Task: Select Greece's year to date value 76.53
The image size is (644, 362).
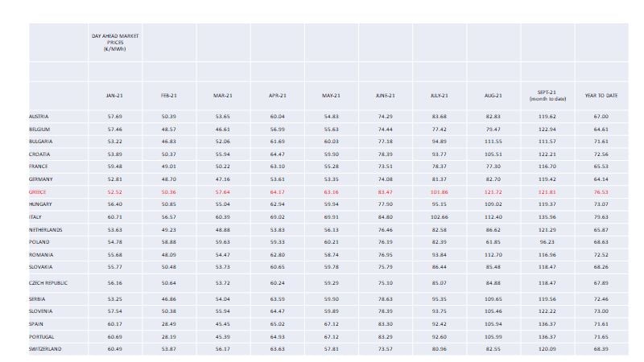Action: point(601,192)
